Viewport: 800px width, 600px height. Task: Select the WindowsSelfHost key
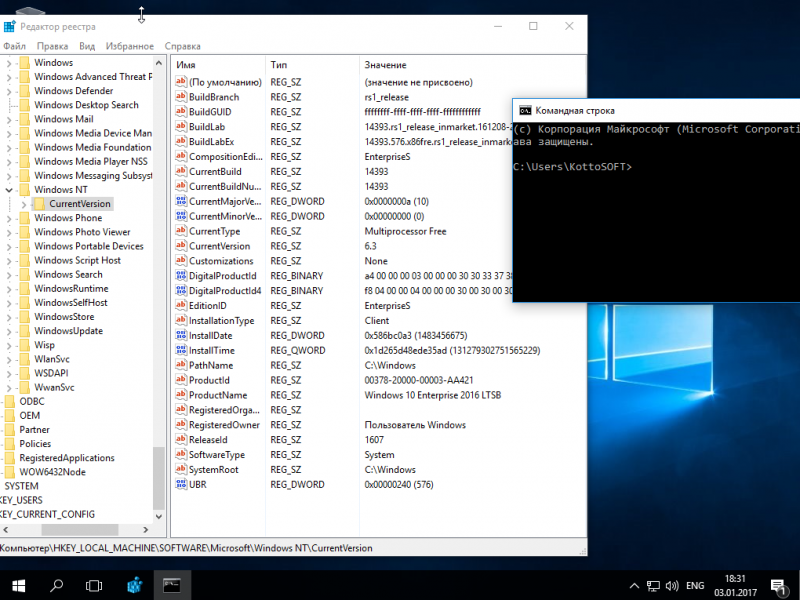coord(71,303)
